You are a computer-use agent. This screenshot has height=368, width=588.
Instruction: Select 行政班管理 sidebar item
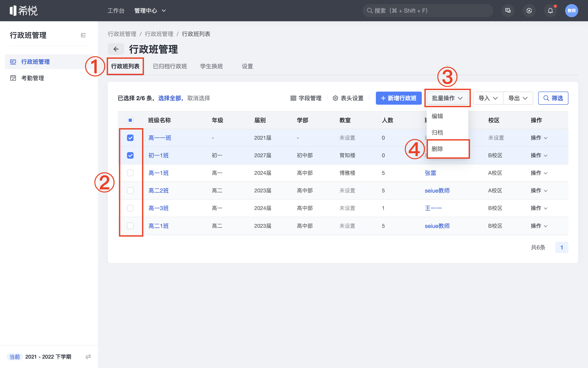pos(49,62)
